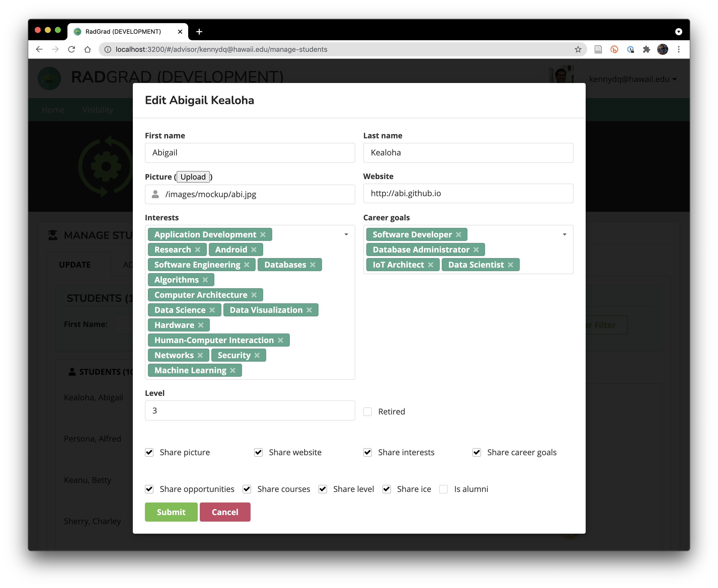Edit the Level input field
Viewport: 718px width, 588px height.
tap(250, 411)
